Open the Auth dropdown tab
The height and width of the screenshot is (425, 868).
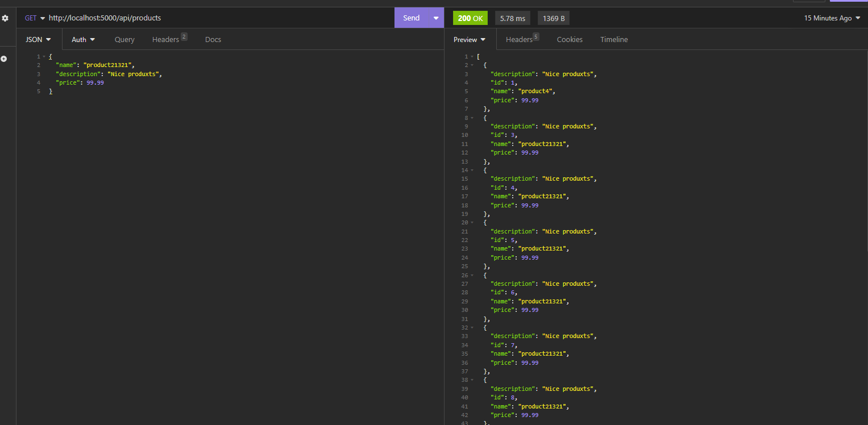[83, 39]
